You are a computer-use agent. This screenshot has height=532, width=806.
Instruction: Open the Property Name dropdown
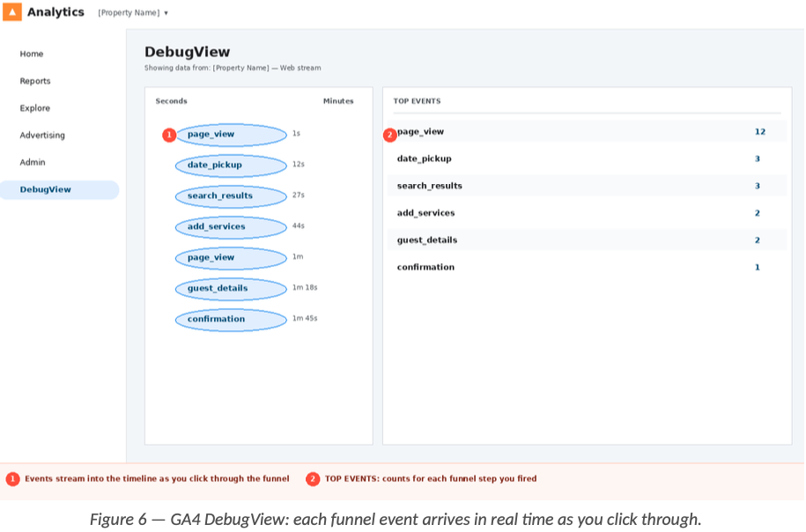point(133,13)
